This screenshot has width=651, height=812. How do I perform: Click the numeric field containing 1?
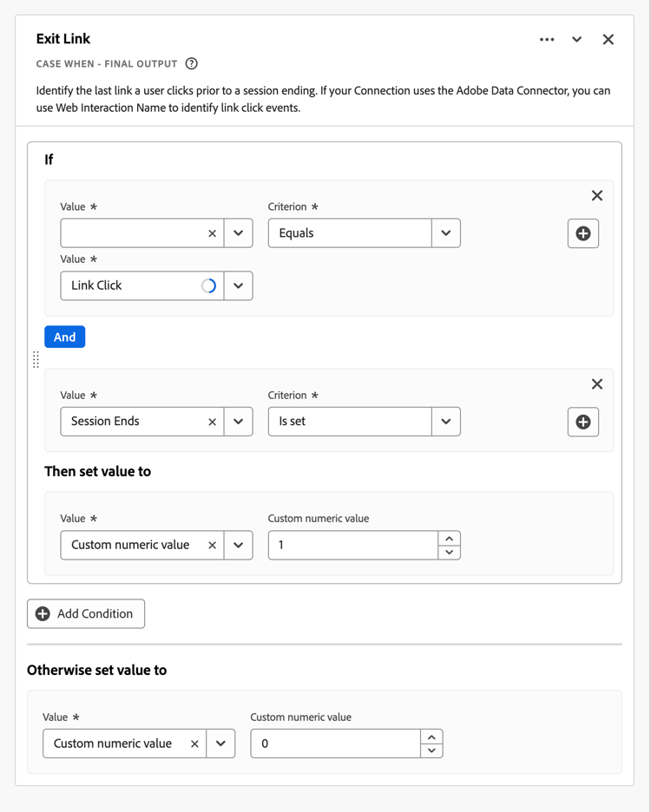[x=353, y=545]
